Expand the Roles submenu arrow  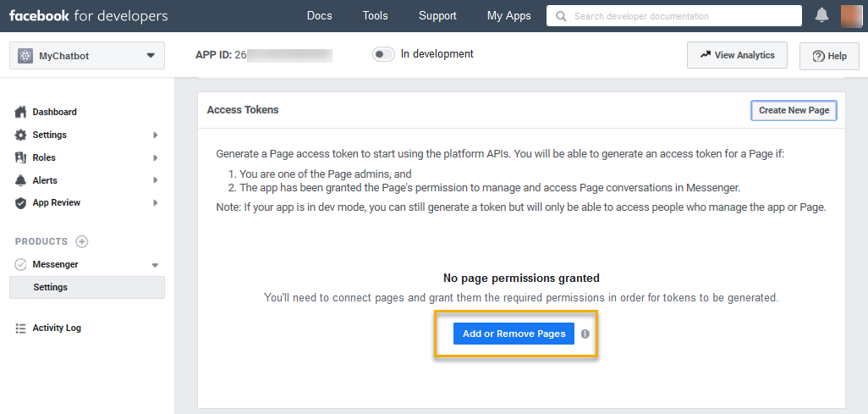(156, 157)
